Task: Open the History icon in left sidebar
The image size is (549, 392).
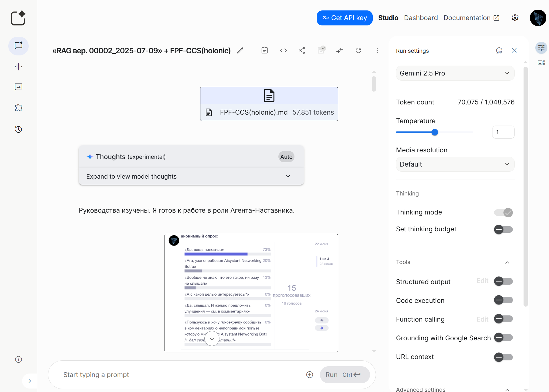Action: 18,130
